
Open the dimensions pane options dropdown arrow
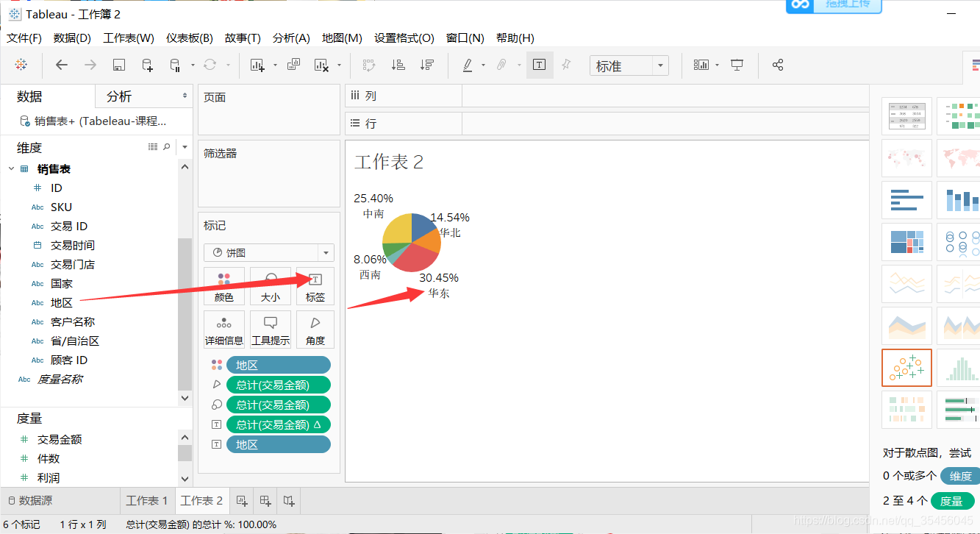pyautogui.click(x=185, y=147)
